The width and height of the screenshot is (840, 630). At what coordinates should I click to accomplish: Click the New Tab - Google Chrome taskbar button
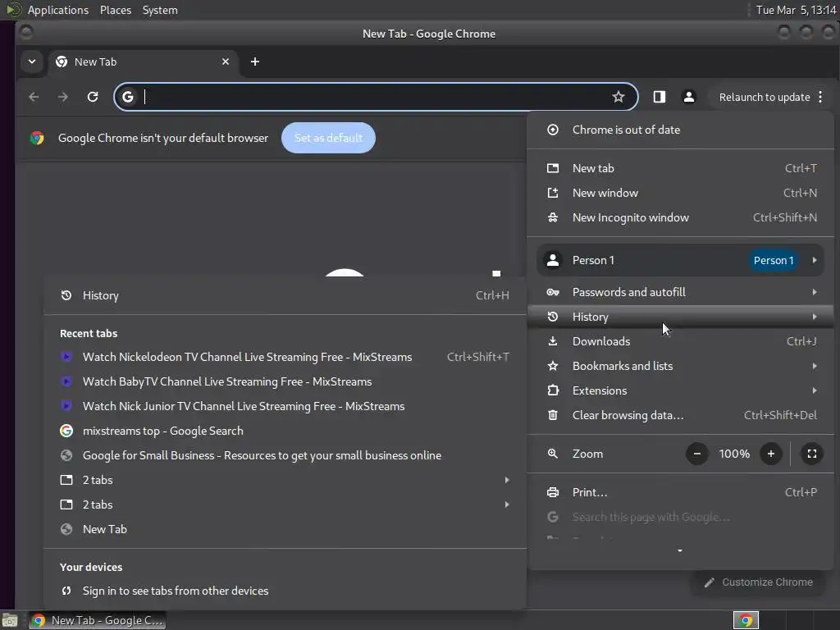pos(97,620)
